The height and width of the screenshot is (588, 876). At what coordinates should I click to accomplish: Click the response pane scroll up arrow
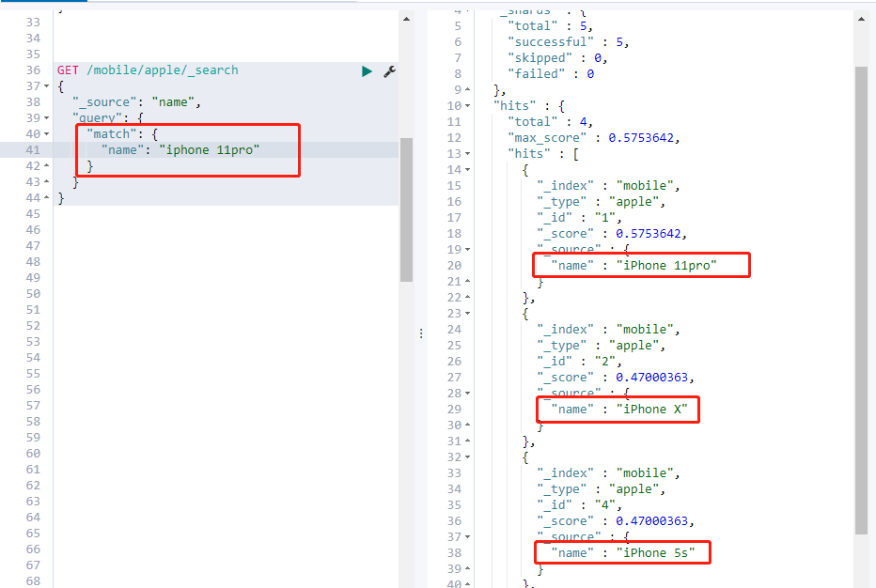861,19
